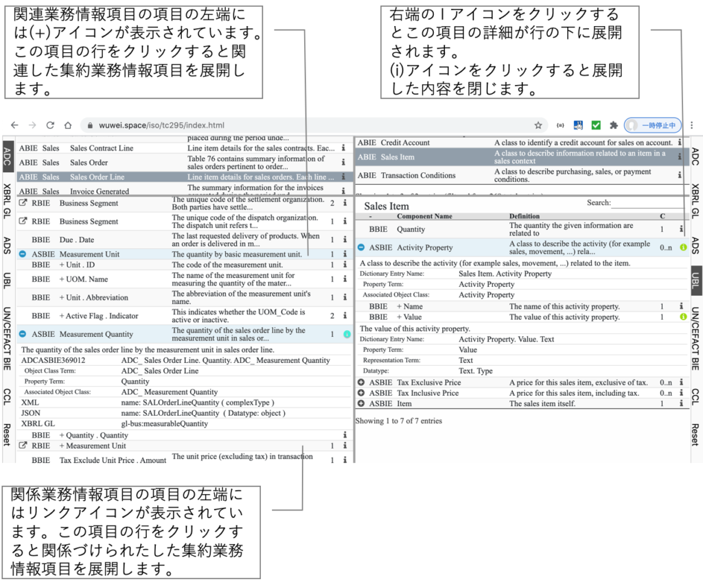Open the ADS tab in the left sidebar
This screenshot has width=703, height=588.
7,246
